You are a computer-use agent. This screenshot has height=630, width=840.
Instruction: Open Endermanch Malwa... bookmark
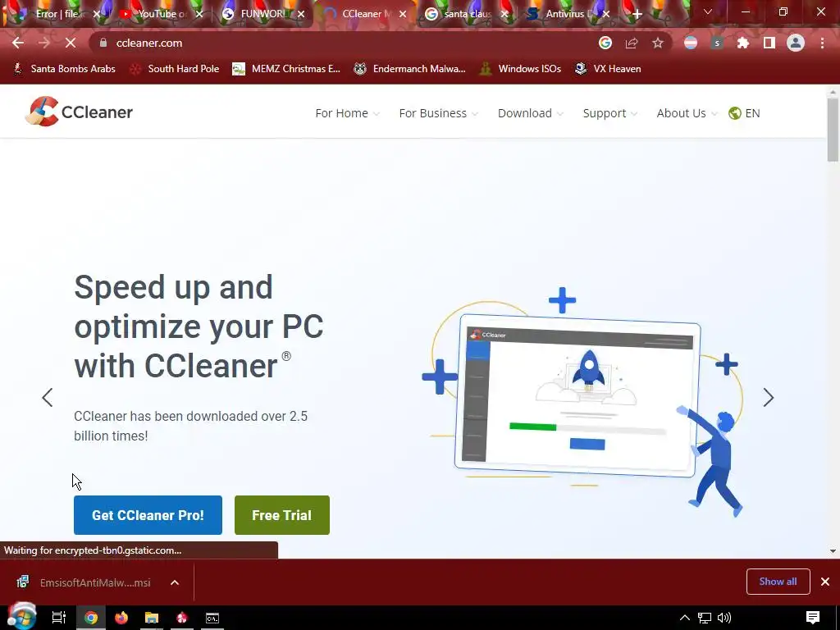410,69
